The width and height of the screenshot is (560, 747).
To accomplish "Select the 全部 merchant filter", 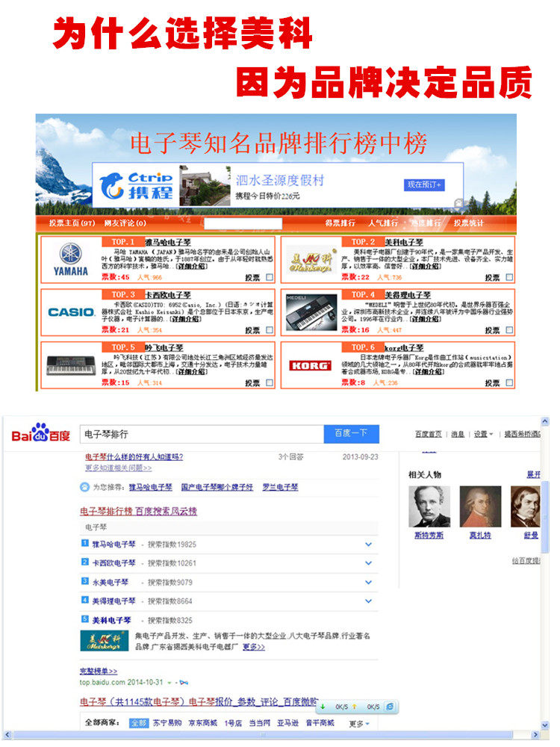I will pyautogui.click(x=139, y=723).
